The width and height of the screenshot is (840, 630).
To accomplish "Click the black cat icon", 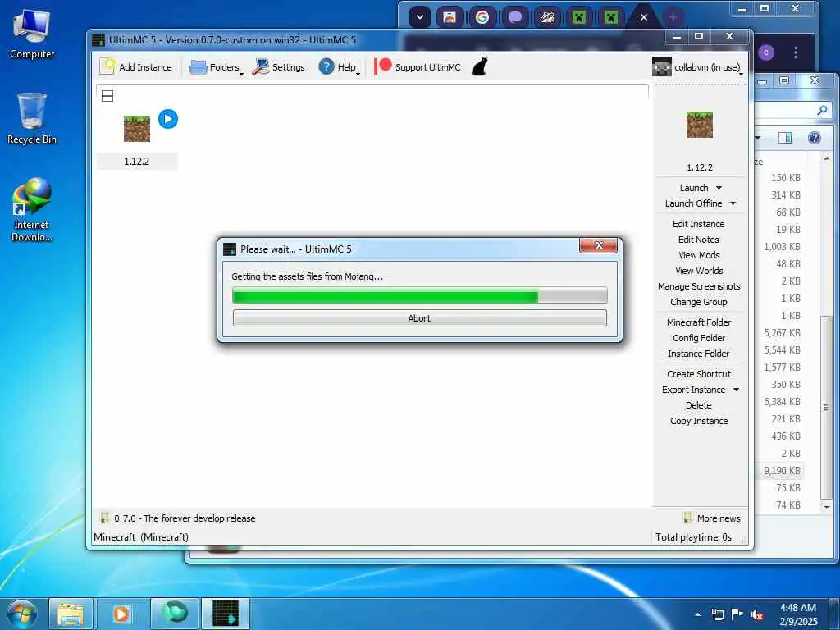I will (x=480, y=67).
